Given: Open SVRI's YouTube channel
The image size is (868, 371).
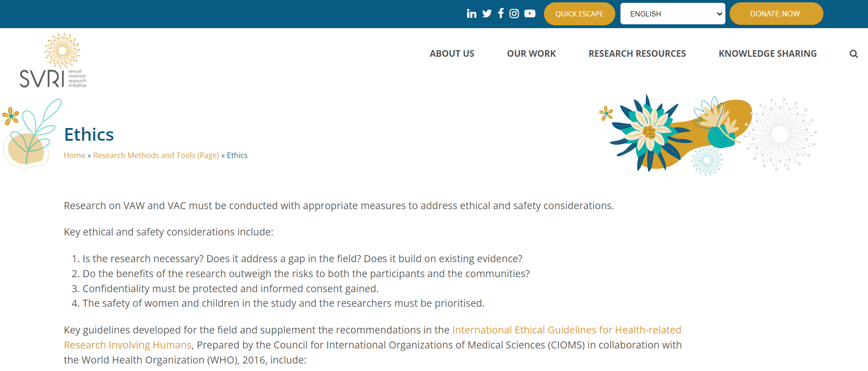Looking at the screenshot, I should 529,13.
